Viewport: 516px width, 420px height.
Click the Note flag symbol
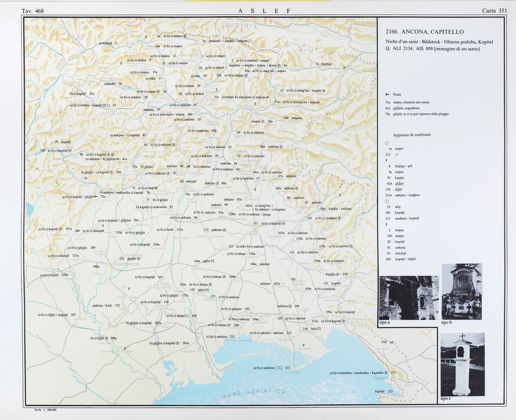point(387,94)
